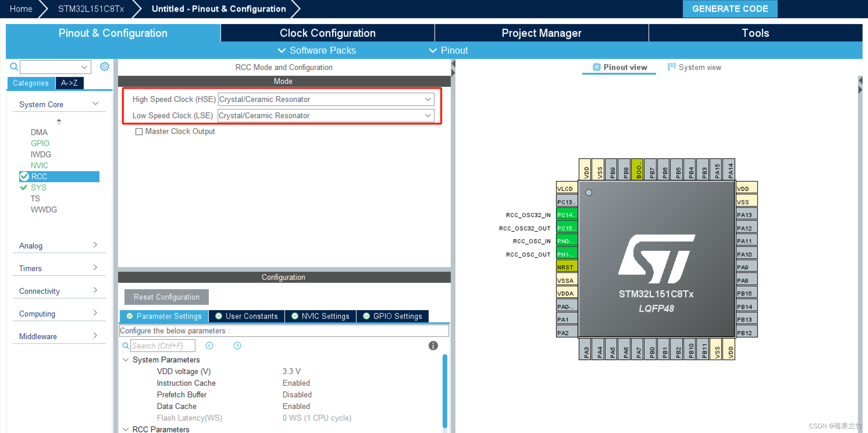Click the settings gear icon beside search
868x433 pixels.
(x=104, y=67)
